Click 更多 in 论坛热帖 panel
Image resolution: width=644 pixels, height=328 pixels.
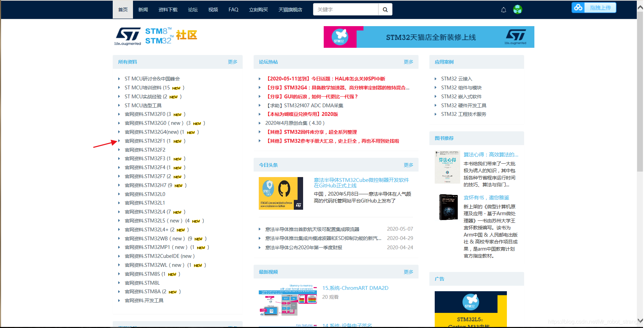(409, 62)
